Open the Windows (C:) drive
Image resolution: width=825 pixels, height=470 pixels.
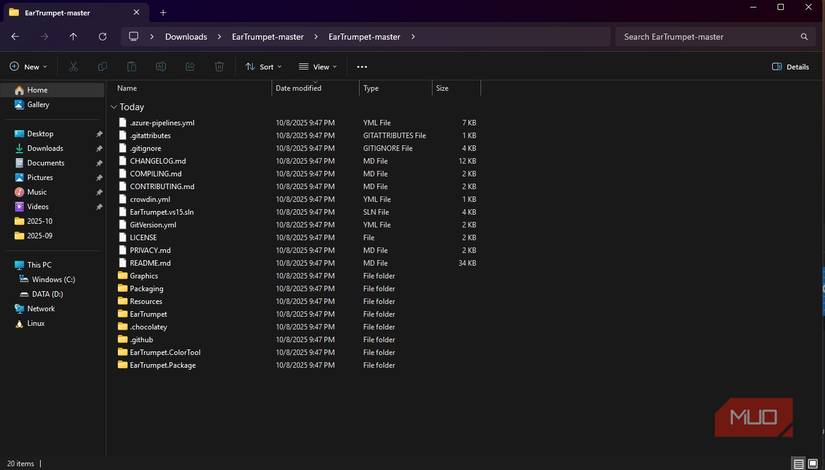click(x=53, y=279)
